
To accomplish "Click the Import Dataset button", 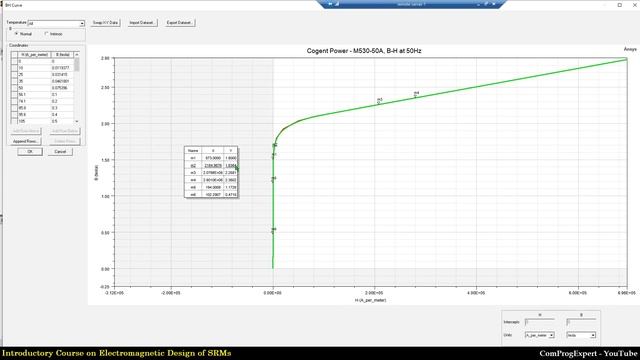I will click(142, 22).
